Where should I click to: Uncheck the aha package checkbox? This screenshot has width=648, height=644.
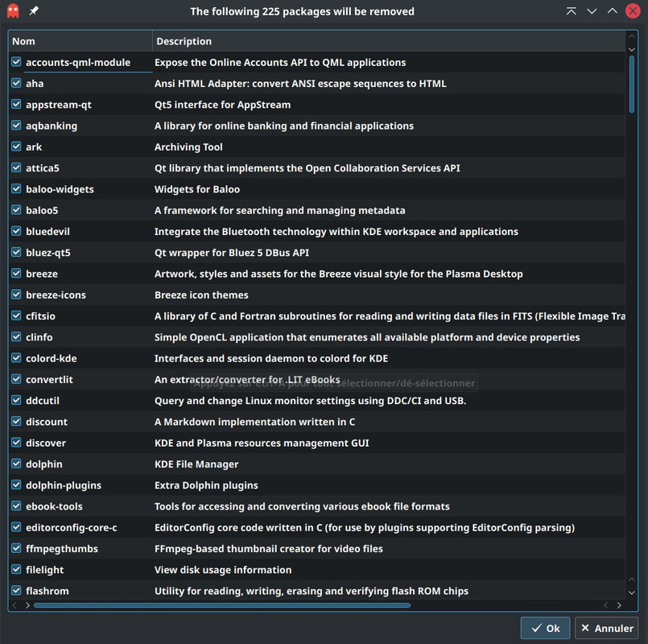click(16, 83)
